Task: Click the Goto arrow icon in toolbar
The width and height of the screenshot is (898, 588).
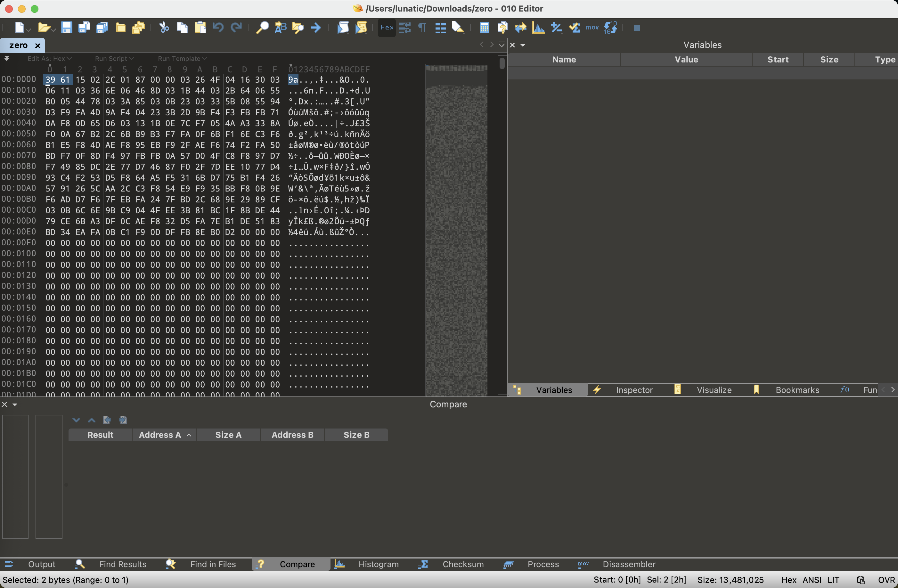Action: (316, 28)
